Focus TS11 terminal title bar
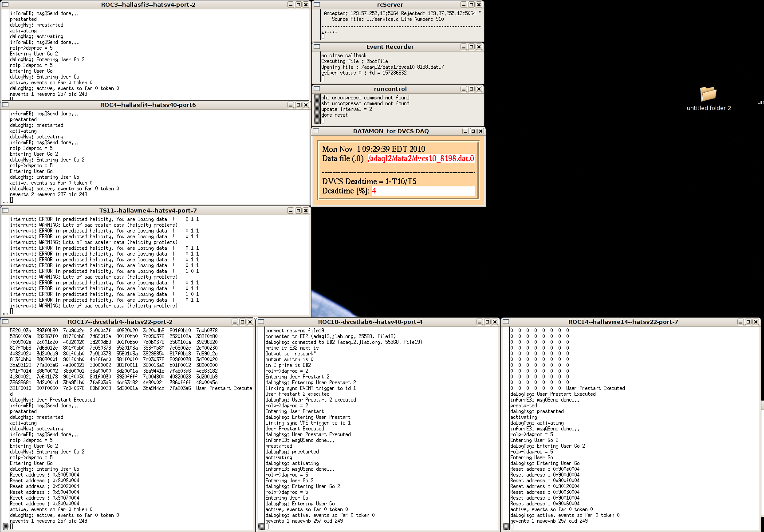This screenshot has height=532, width=764. tap(148, 211)
